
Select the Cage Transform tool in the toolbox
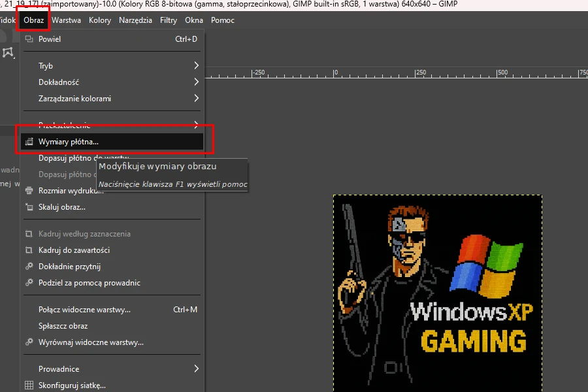pyautogui.click(x=8, y=53)
